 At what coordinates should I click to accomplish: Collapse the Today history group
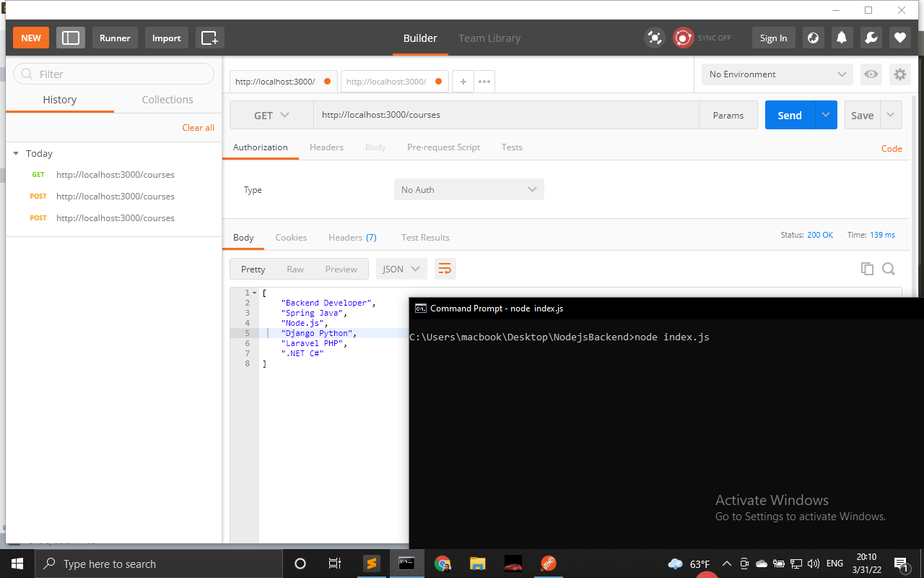[x=16, y=153]
